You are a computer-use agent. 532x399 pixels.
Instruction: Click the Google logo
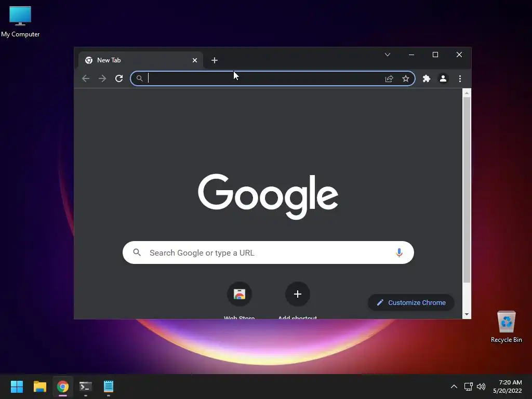pyautogui.click(x=268, y=196)
